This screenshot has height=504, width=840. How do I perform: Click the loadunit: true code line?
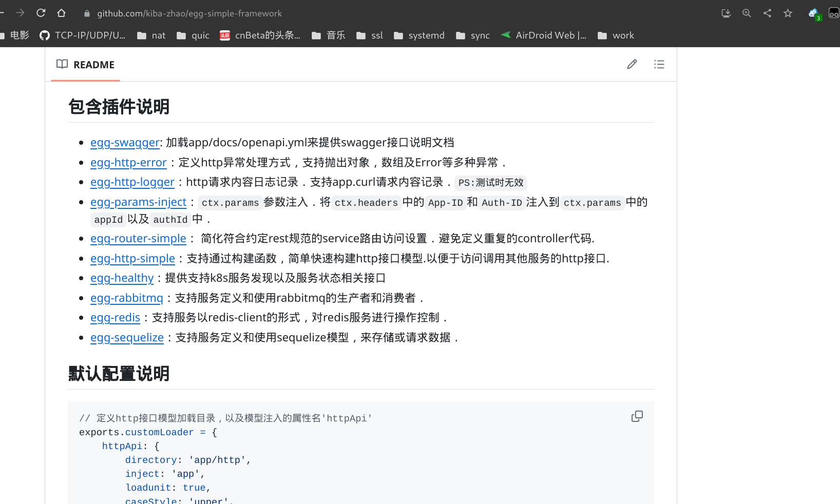coord(168,488)
